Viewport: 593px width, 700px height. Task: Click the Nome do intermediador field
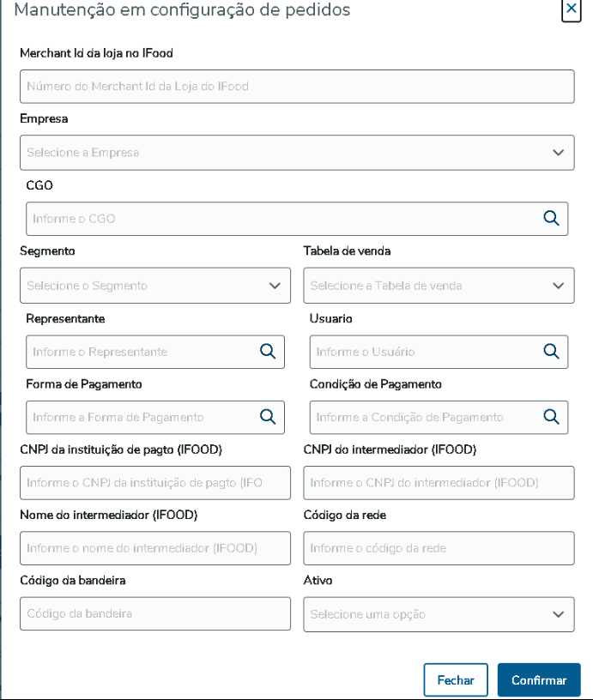pyautogui.click(x=154, y=548)
